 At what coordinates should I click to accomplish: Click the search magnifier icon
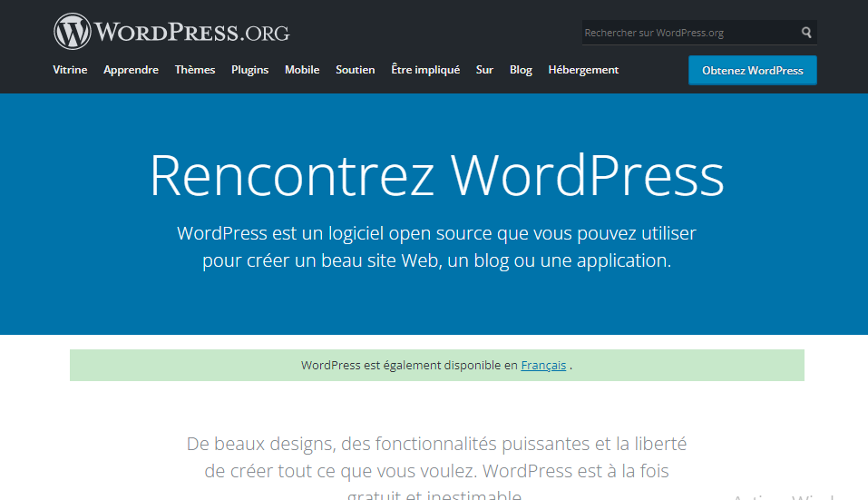(x=806, y=33)
